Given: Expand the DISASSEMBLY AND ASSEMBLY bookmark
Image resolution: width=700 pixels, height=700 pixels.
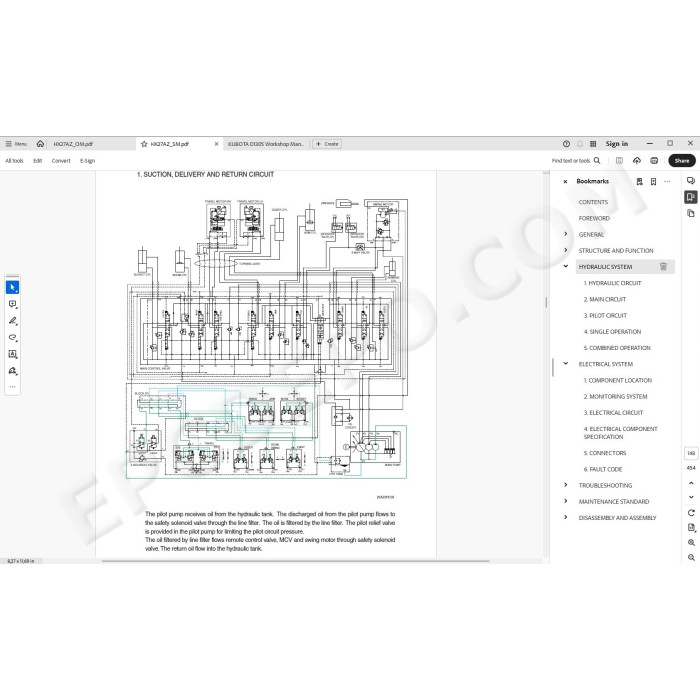Looking at the screenshot, I should tap(566, 517).
